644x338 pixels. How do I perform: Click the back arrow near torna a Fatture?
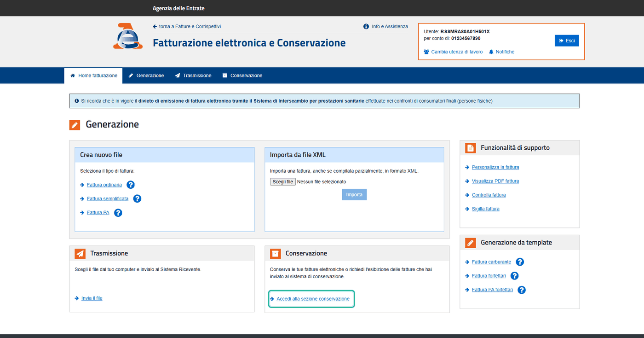click(155, 27)
